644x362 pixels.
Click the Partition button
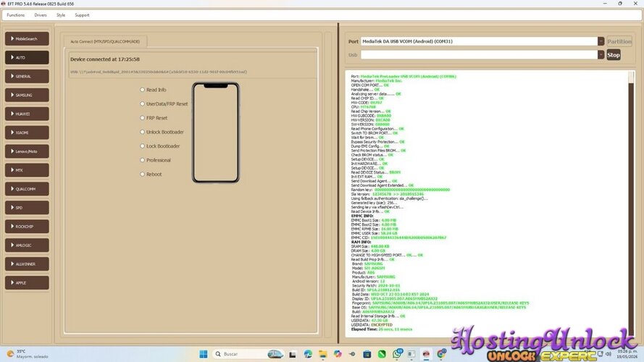[619, 41]
